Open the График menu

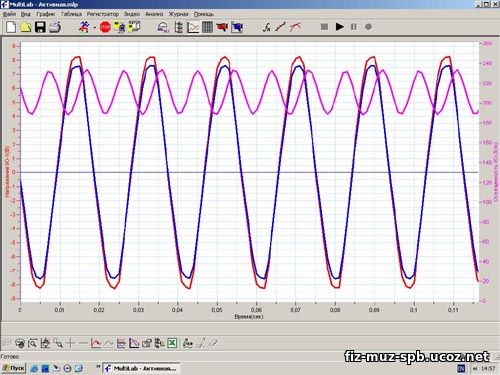[x=46, y=14]
